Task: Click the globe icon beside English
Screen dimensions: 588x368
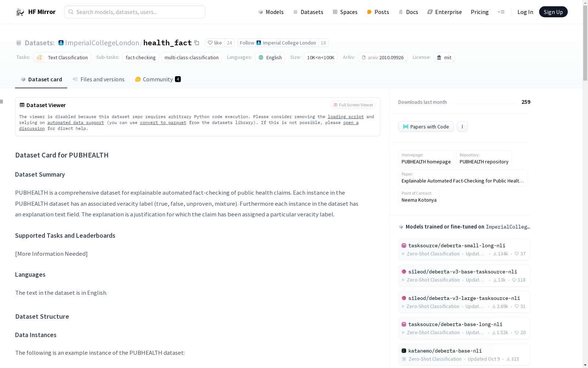Action: 261,57
